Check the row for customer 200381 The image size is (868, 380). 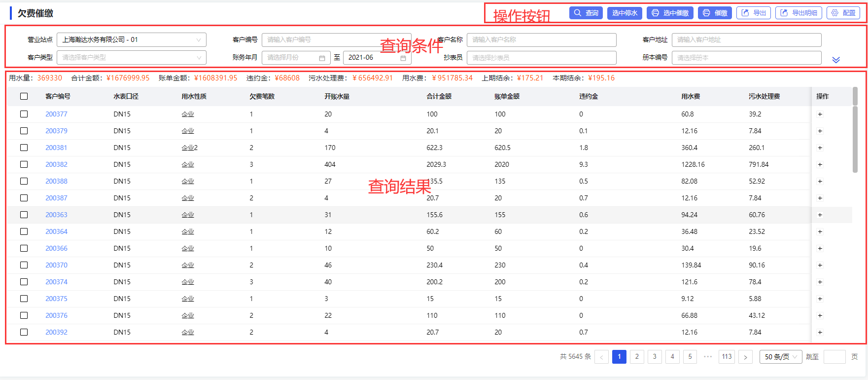pos(24,148)
